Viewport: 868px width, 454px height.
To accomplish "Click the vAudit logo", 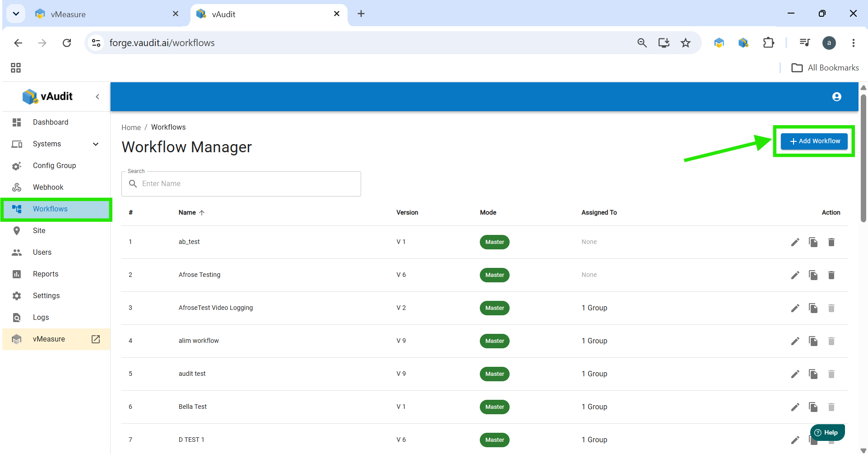I will [47, 97].
